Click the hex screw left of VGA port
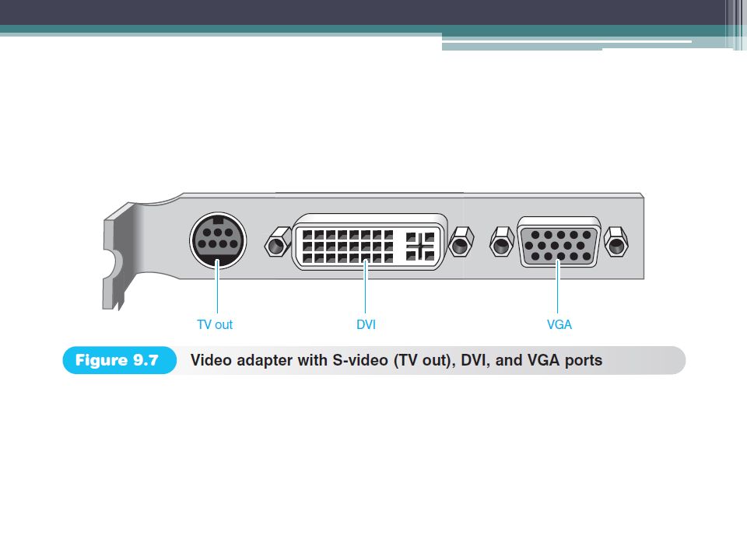747x560 pixels. [502, 241]
